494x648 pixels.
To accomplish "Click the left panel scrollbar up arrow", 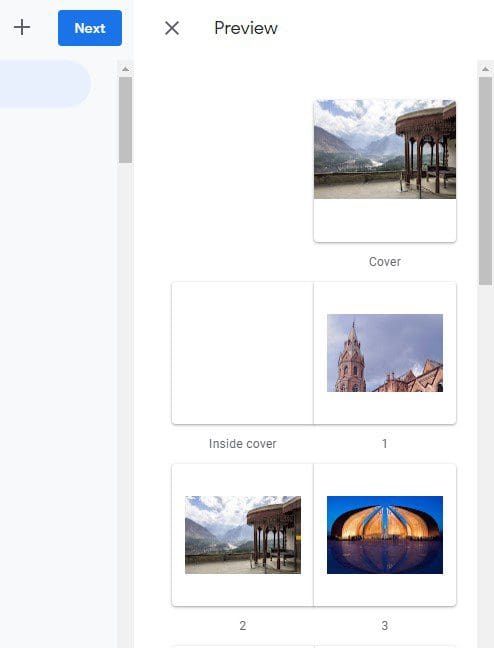I will [125, 69].
